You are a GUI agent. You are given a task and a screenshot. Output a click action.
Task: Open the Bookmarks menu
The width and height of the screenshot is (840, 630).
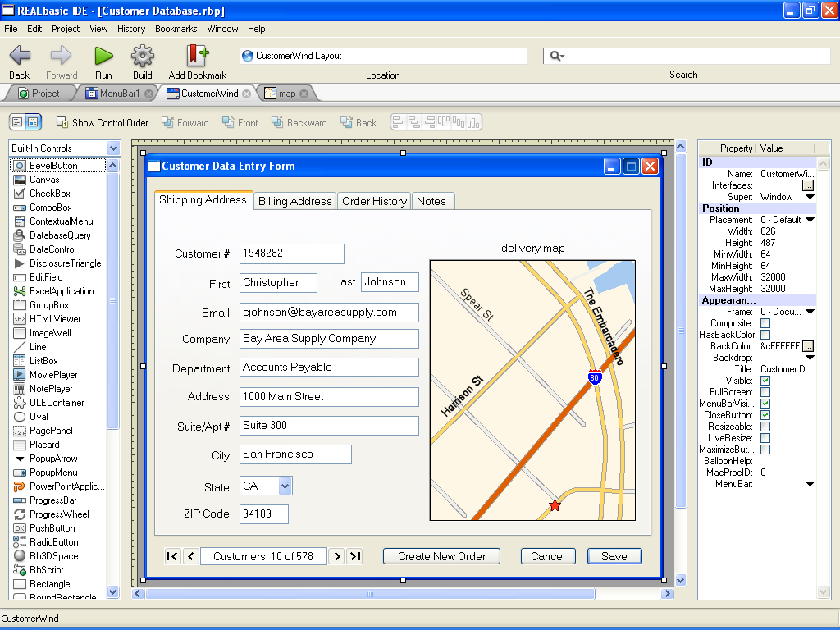click(x=176, y=29)
